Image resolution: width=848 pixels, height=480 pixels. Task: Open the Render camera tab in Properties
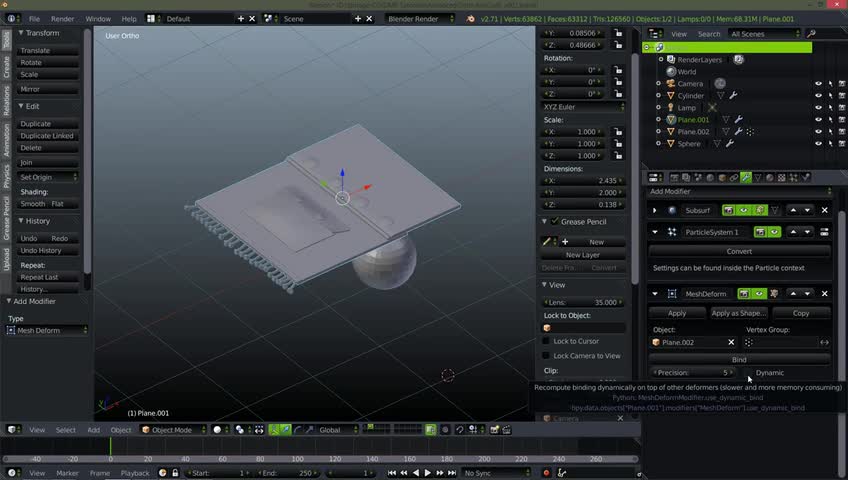[x=674, y=177]
